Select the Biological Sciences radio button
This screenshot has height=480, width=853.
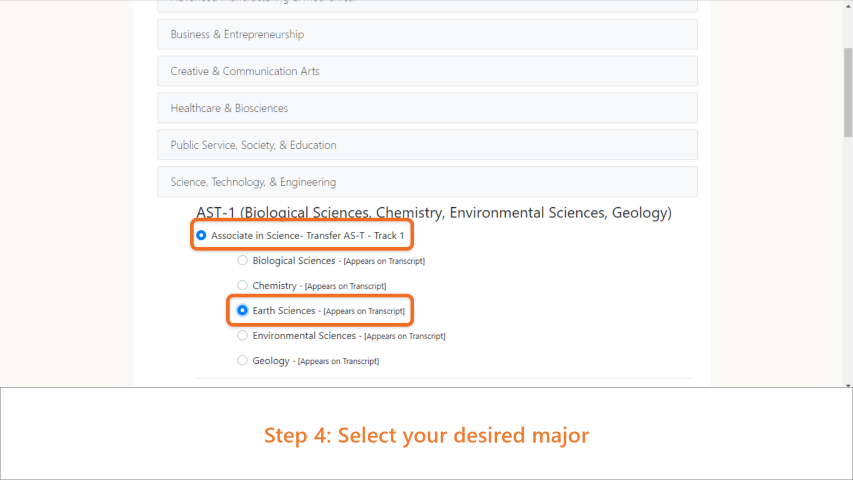(242, 261)
